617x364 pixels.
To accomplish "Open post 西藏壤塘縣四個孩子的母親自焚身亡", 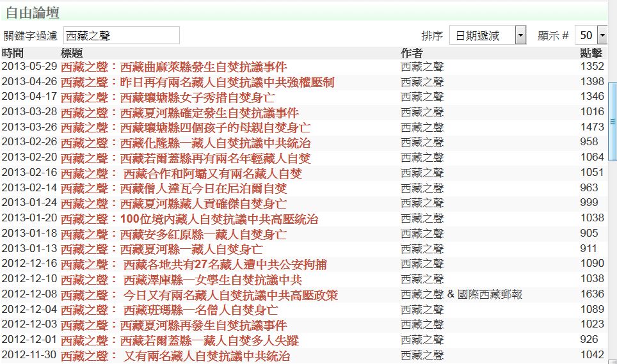I will point(186,128).
